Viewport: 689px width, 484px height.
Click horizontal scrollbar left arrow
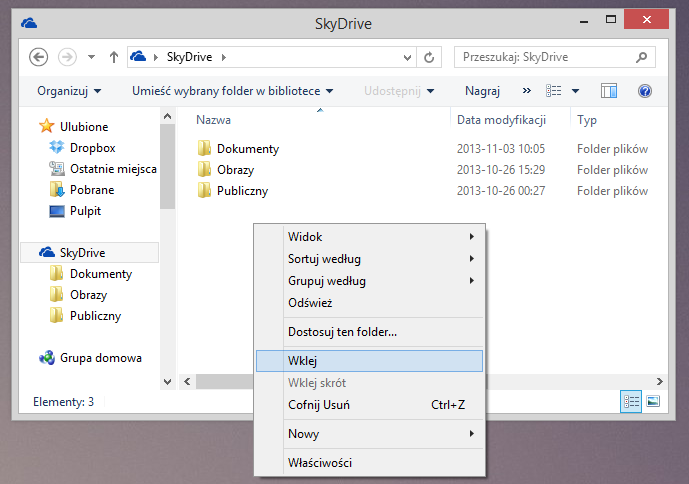click(x=187, y=382)
